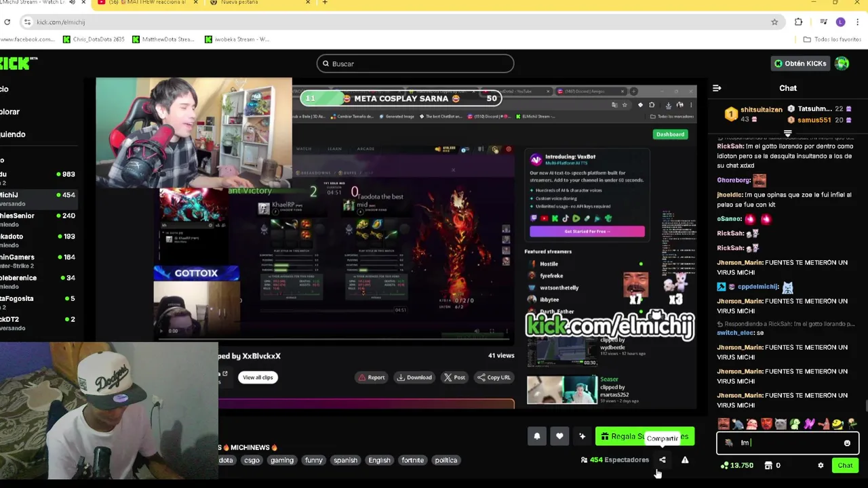Close the MATTHEW reacciona tab
Viewport: 868px width, 488px height.
click(x=197, y=3)
